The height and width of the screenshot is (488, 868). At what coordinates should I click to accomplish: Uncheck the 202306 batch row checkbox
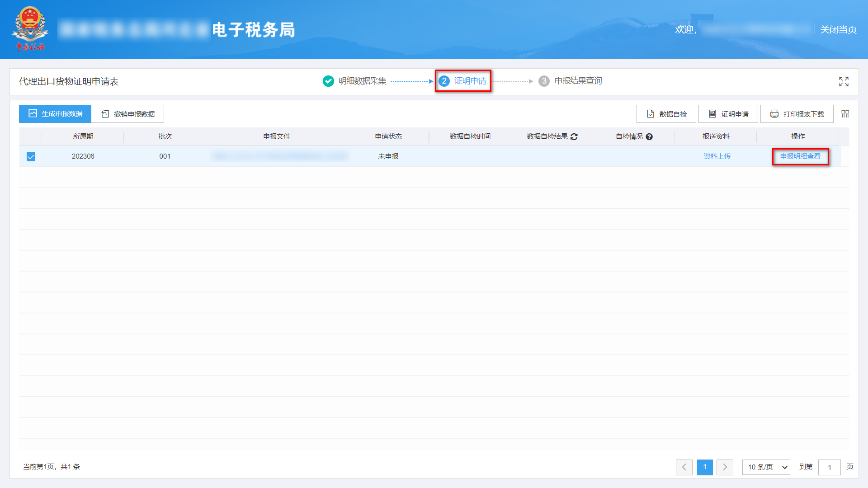coord(31,157)
